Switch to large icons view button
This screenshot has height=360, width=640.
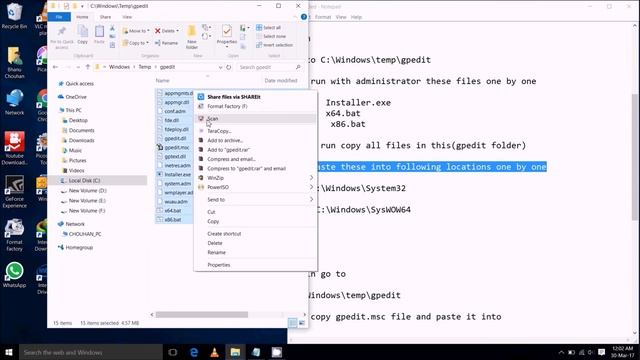[302, 323]
